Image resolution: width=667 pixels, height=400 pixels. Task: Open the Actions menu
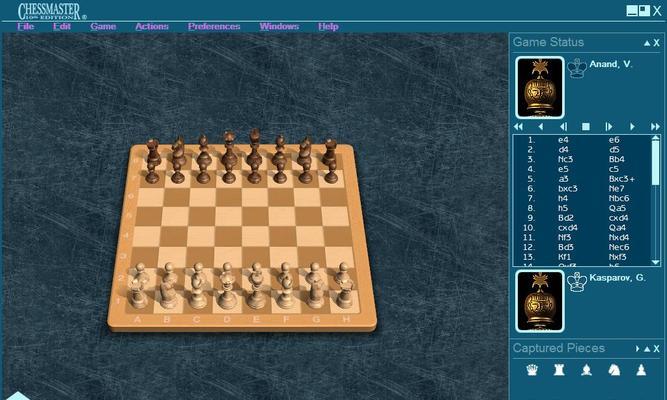[x=152, y=26]
